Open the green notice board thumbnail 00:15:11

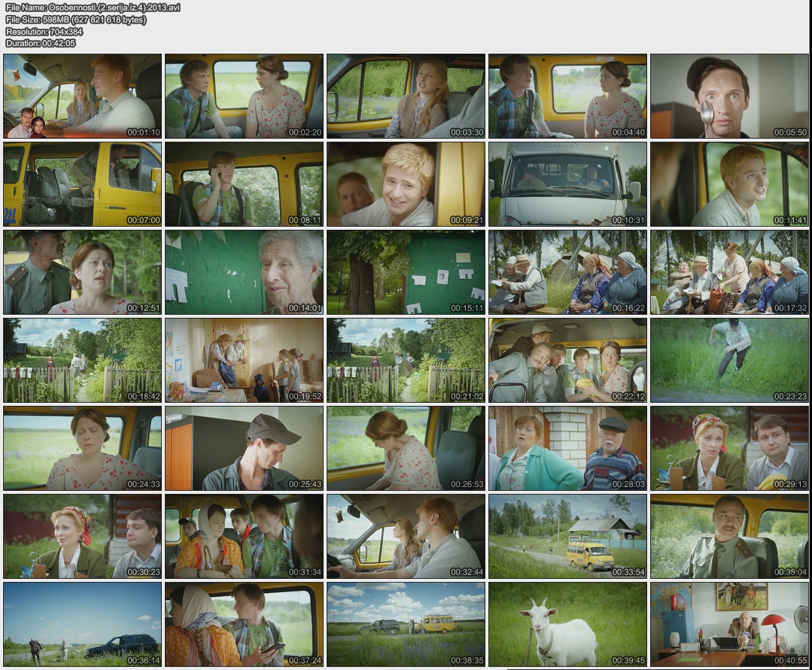tap(405, 272)
